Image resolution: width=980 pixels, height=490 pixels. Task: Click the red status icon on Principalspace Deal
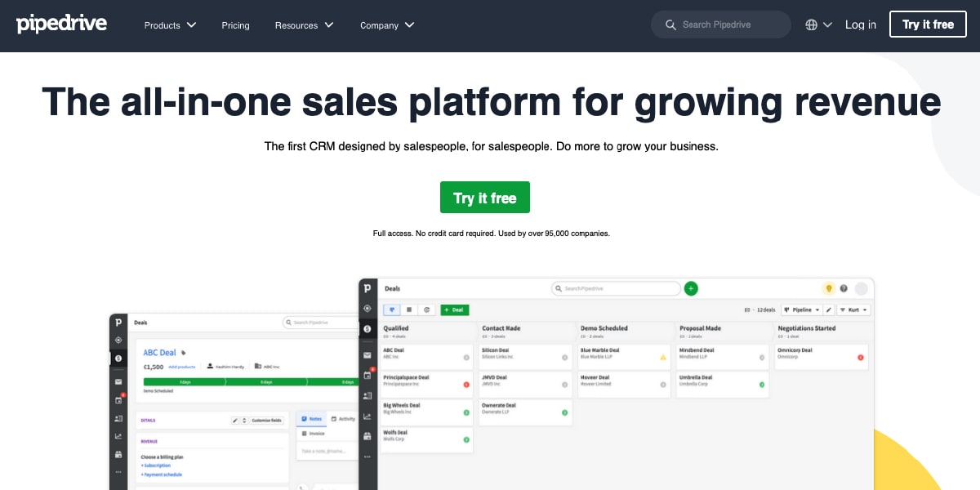point(466,385)
